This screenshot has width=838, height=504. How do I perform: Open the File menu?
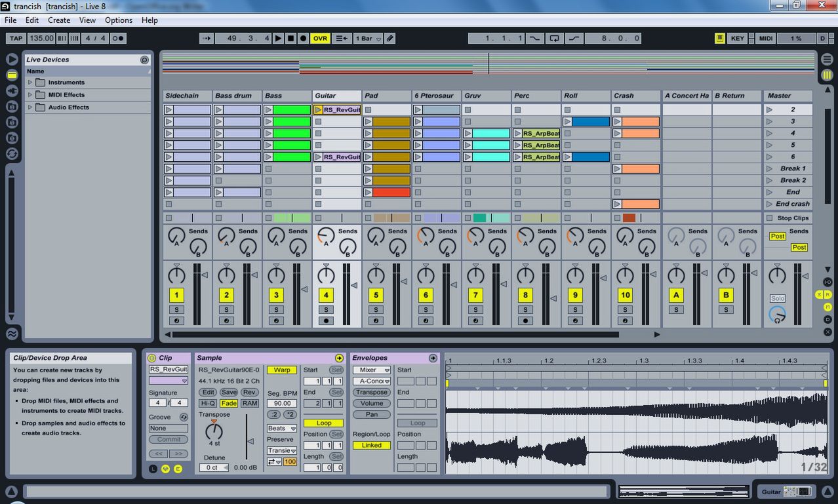pos(10,20)
